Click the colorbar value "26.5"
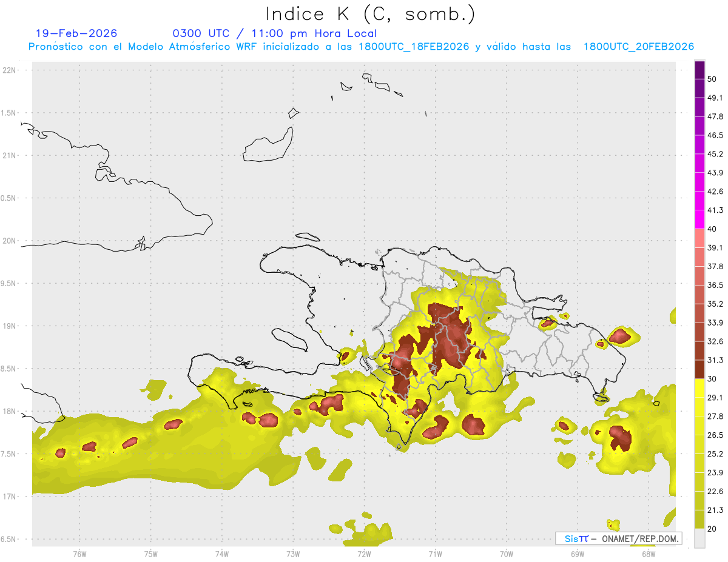 coord(715,435)
